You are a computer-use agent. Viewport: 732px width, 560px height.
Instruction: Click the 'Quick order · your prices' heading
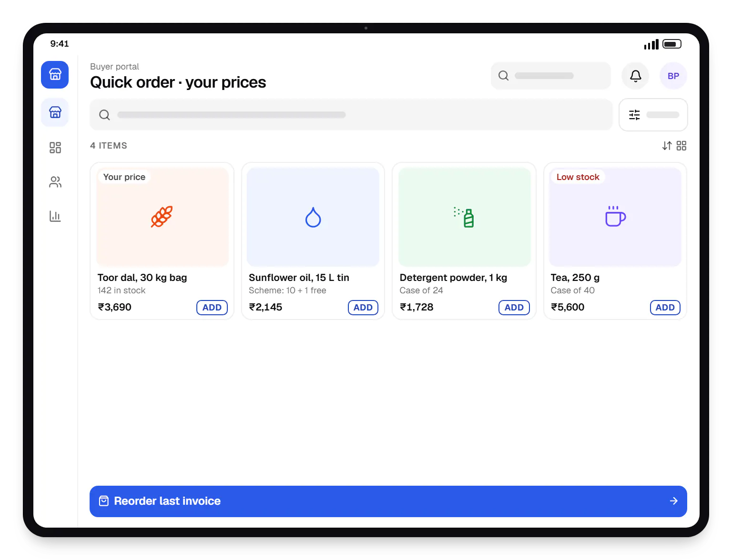(178, 82)
